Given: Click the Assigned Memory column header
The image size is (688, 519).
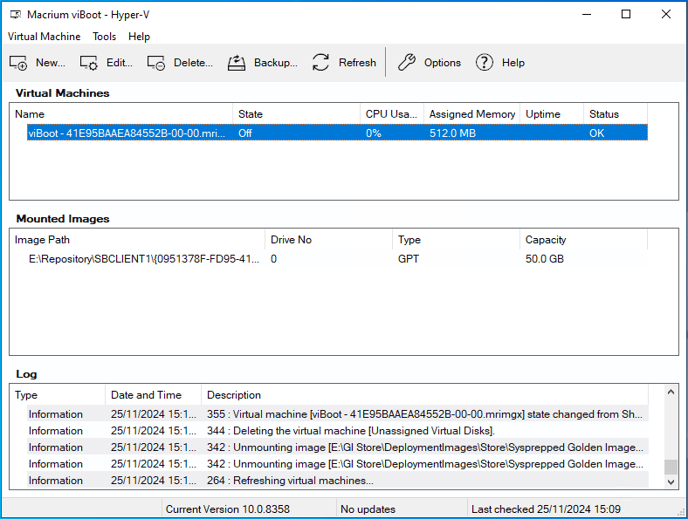Looking at the screenshot, I should coord(472,114).
